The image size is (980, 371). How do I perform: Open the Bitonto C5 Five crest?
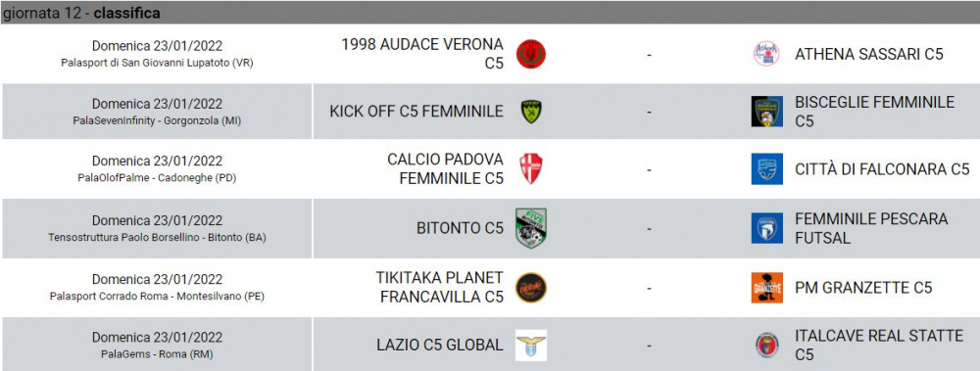[x=530, y=228]
